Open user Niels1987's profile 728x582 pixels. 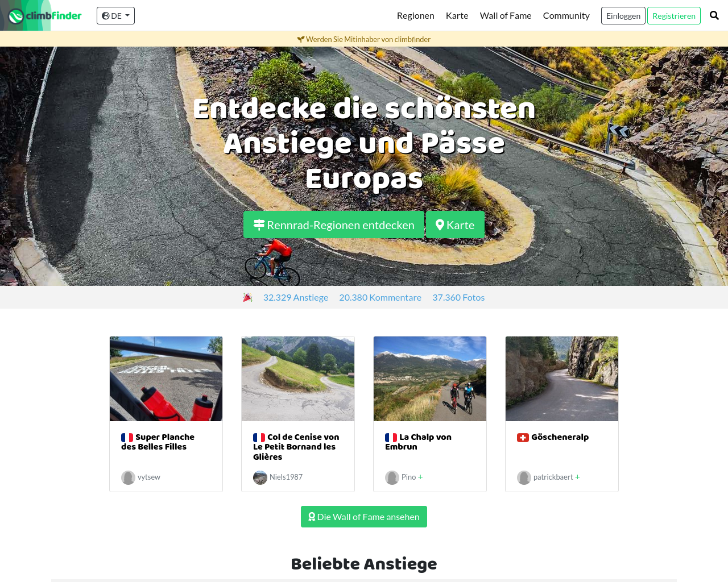(286, 477)
